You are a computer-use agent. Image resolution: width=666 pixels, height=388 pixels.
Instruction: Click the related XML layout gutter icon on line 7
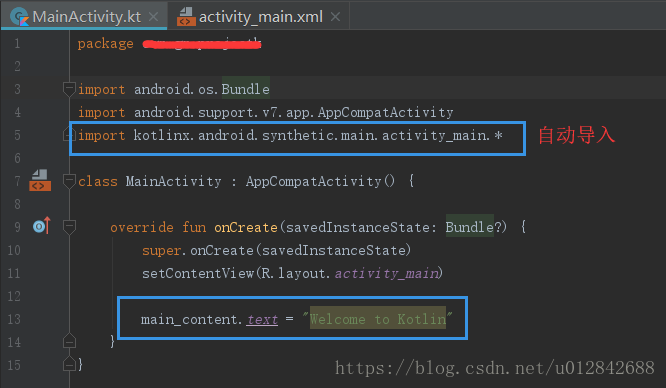pyautogui.click(x=40, y=181)
